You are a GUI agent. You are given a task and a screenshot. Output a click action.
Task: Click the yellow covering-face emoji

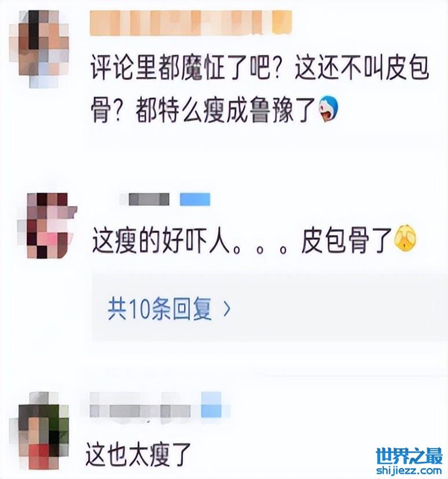[x=406, y=239]
